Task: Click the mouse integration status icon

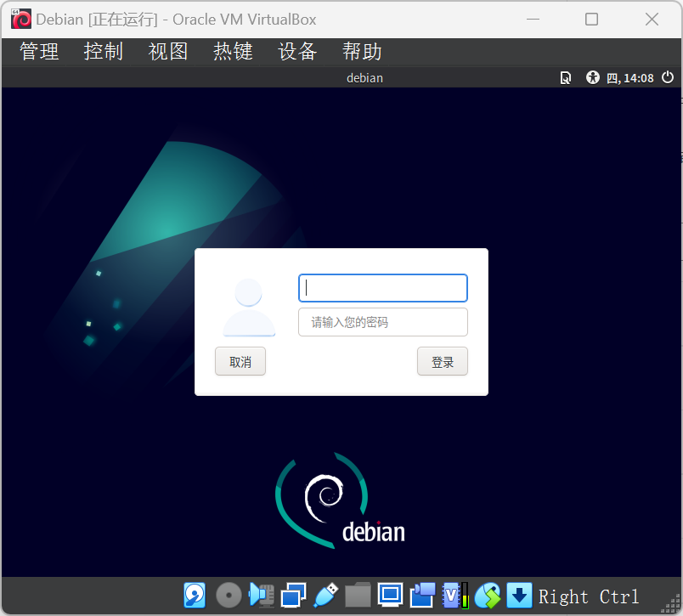Action: click(x=488, y=596)
